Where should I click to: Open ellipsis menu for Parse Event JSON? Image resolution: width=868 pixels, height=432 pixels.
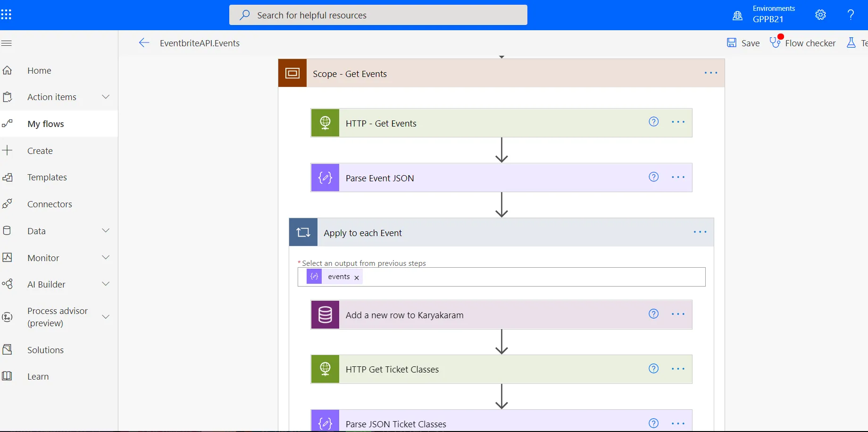[x=678, y=177]
